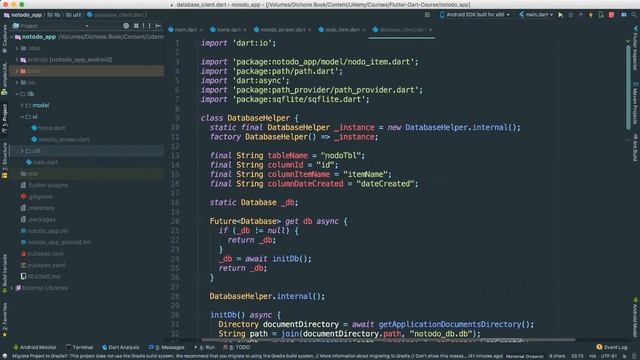Screen dimensions: 640x360
Task: Click the UTF-8 encoding in status bar
Action: point(609,356)
